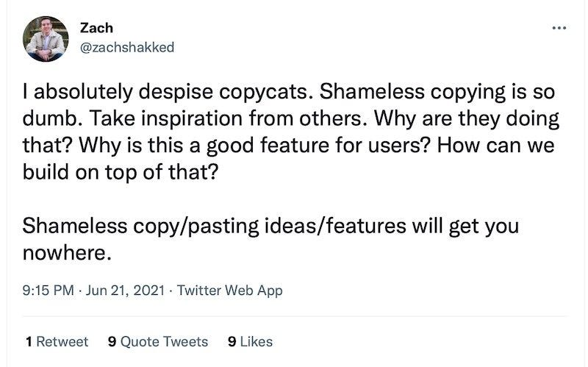Screen dimensions: 588x367
Task: View the 9 Likes list
Action: click(x=251, y=341)
